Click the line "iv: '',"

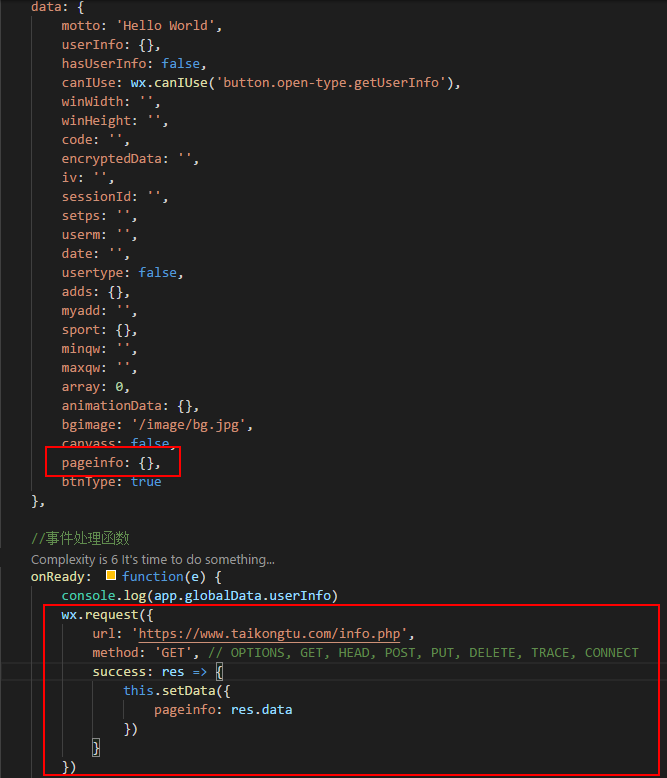(88, 178)
